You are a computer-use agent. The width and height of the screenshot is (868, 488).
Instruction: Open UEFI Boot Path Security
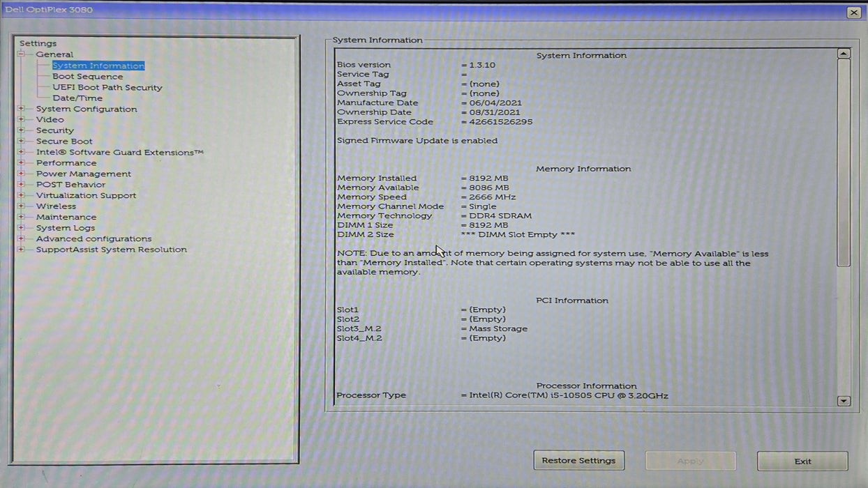pyautogui.click(x=107, y=87)
